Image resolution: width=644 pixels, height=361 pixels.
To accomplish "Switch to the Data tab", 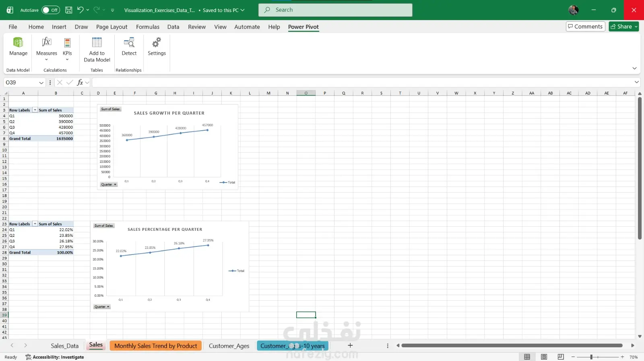I will click(x=173, y=27).
